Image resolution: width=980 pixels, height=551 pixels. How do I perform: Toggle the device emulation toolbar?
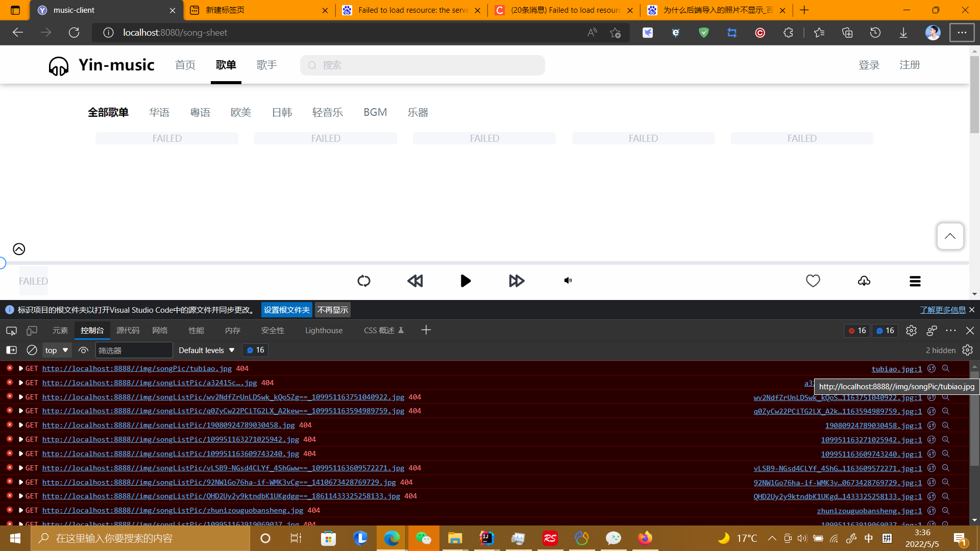(x=32, y=331)
